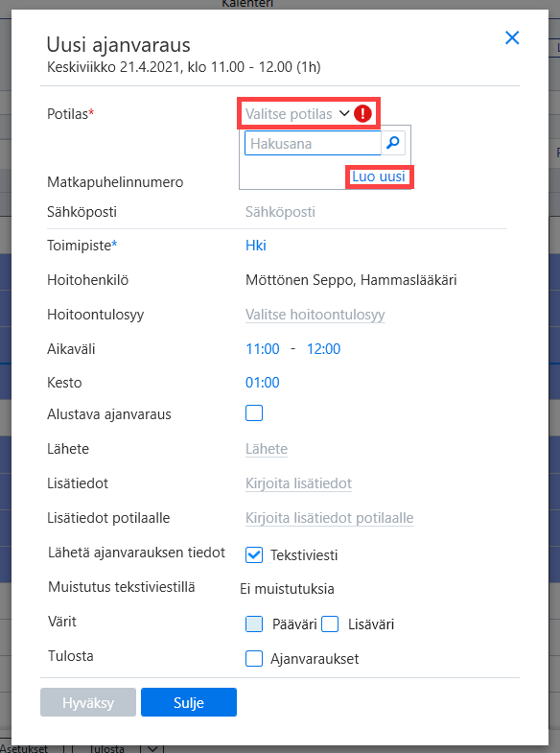Click the blue Sulje button
Viewport: 560px width, 753px height.
(x=189, y=702)
